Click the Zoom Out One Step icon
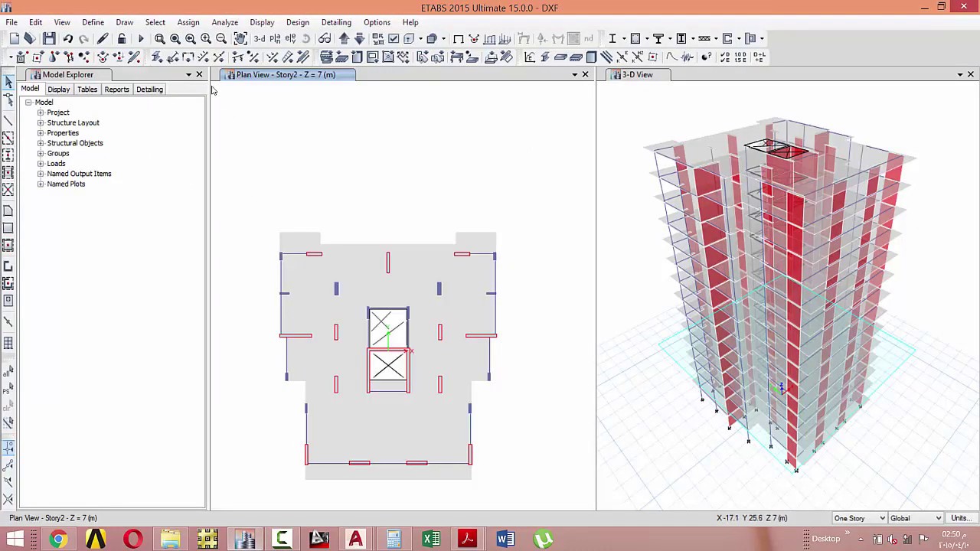This screenshot has width=980, height=551. pos(221,38)
